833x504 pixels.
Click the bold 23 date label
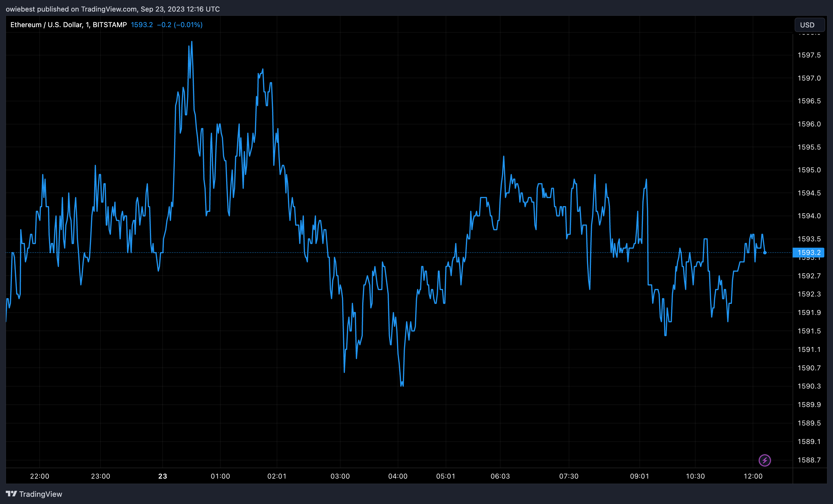[x=163, y=476]
